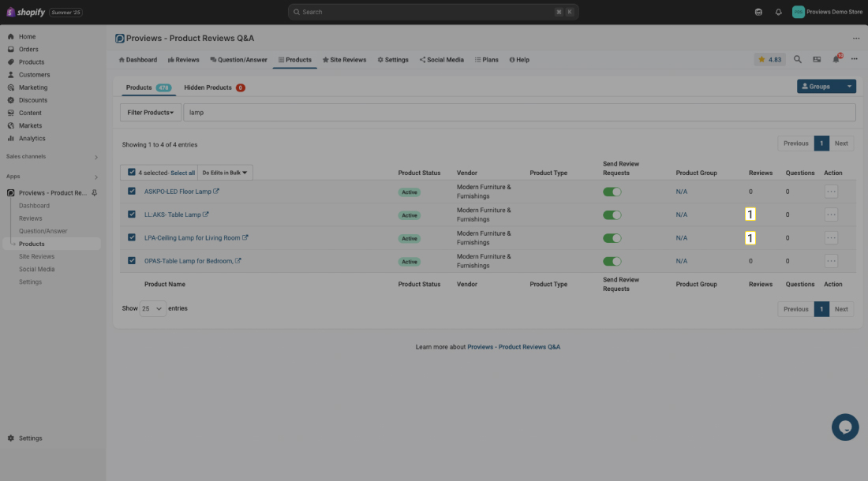Toggle review requests for ASKPO-LED Floor Lamp
Viewport: 868px width, 481px height.
[x=612, y=192]
